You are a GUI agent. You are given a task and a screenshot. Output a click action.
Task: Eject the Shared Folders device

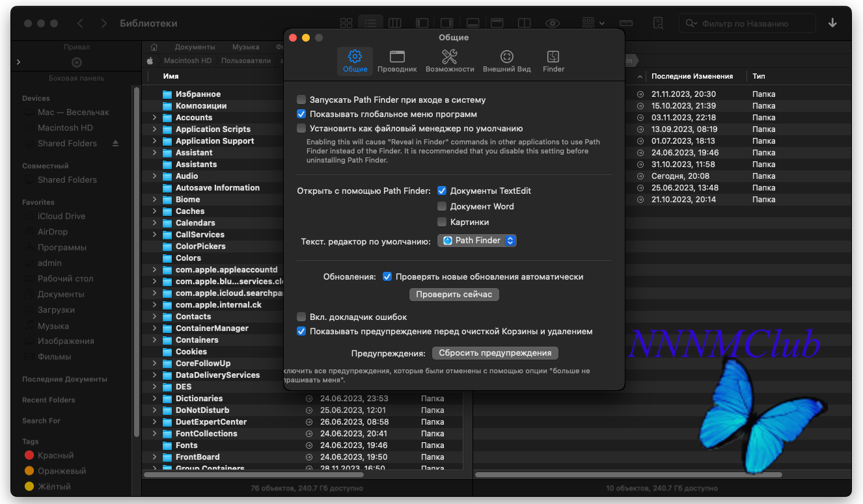coord(116,144)
